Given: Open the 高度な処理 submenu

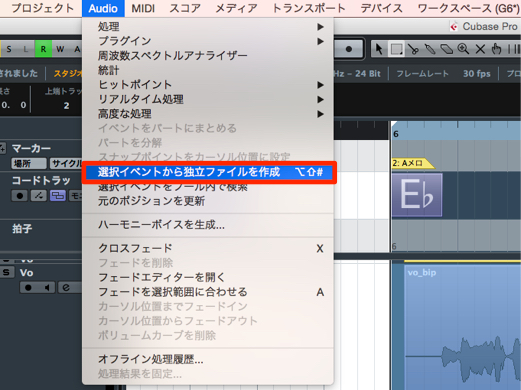Looking at the screenshot, I should (x=208, y=114).
